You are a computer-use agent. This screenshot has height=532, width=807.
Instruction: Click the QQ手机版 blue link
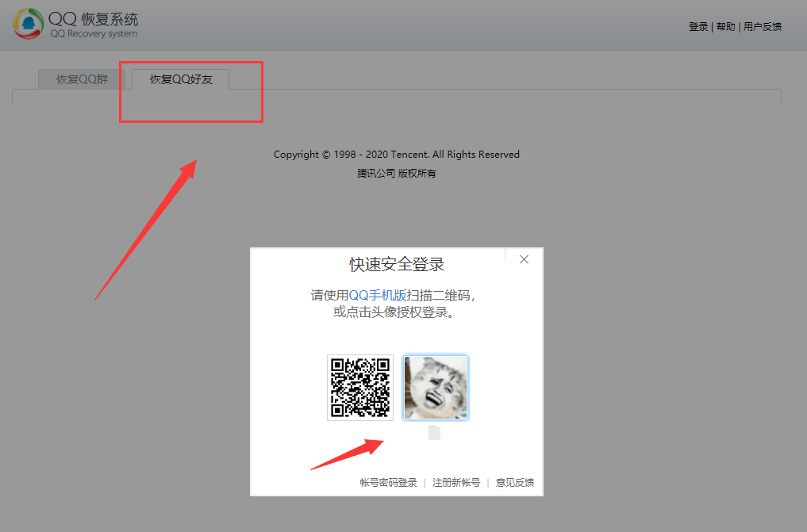tap(378, 296)
